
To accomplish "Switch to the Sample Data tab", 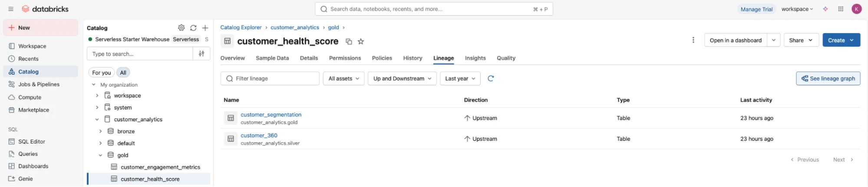I will [272, 58].
